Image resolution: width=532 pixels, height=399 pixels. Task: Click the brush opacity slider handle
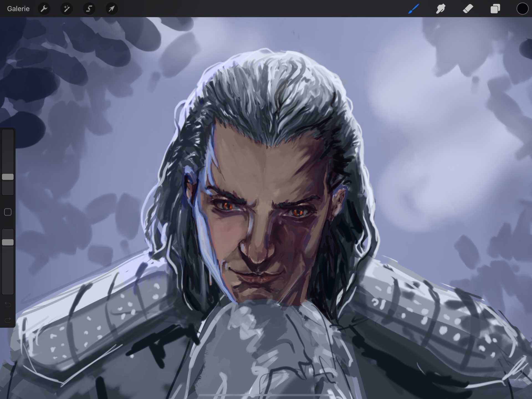[x=8, y=242]
